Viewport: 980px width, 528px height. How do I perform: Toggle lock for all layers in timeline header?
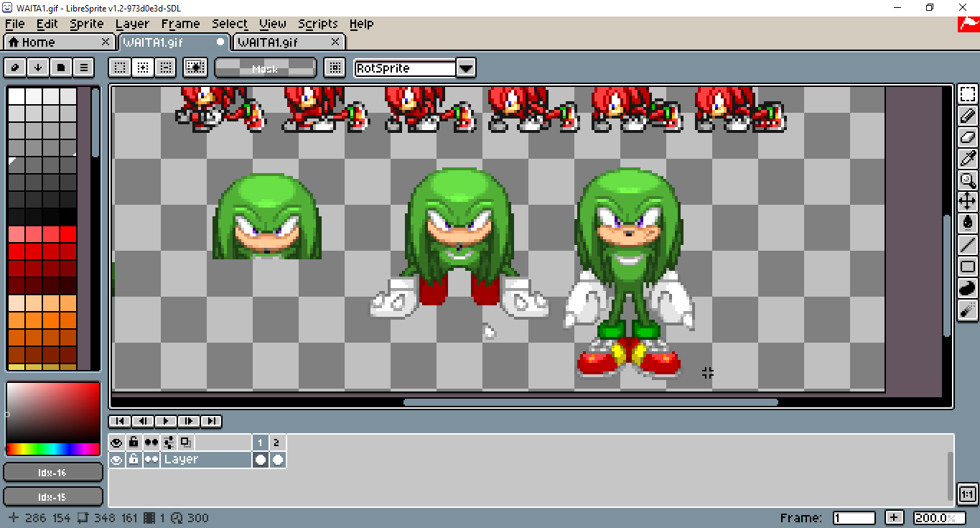coord(134,442)
